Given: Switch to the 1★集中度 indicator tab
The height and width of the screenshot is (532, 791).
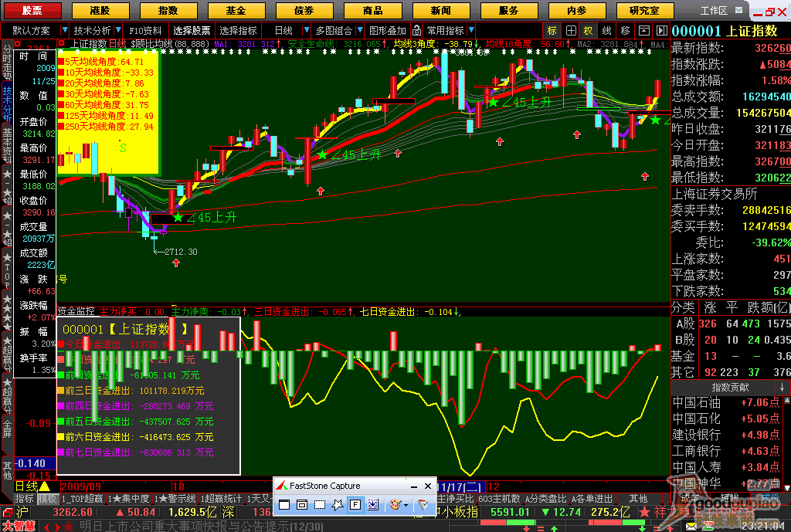Looking at the screenshot, I should (129, 499).
